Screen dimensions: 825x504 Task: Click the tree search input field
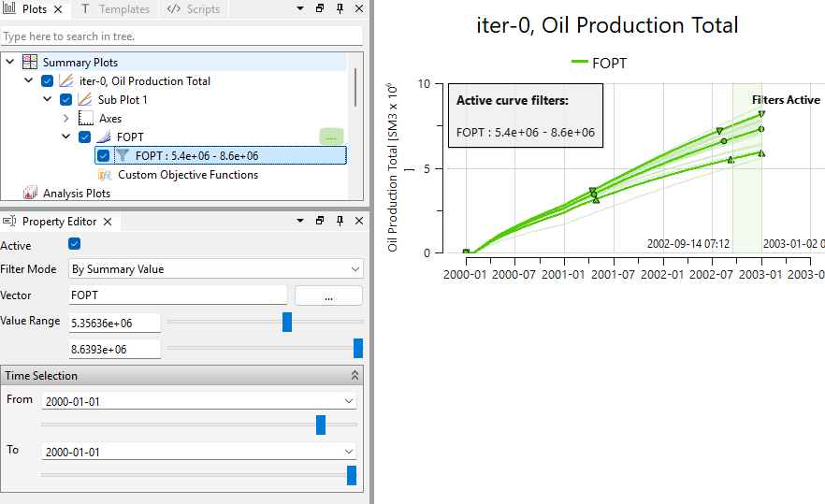181,36
